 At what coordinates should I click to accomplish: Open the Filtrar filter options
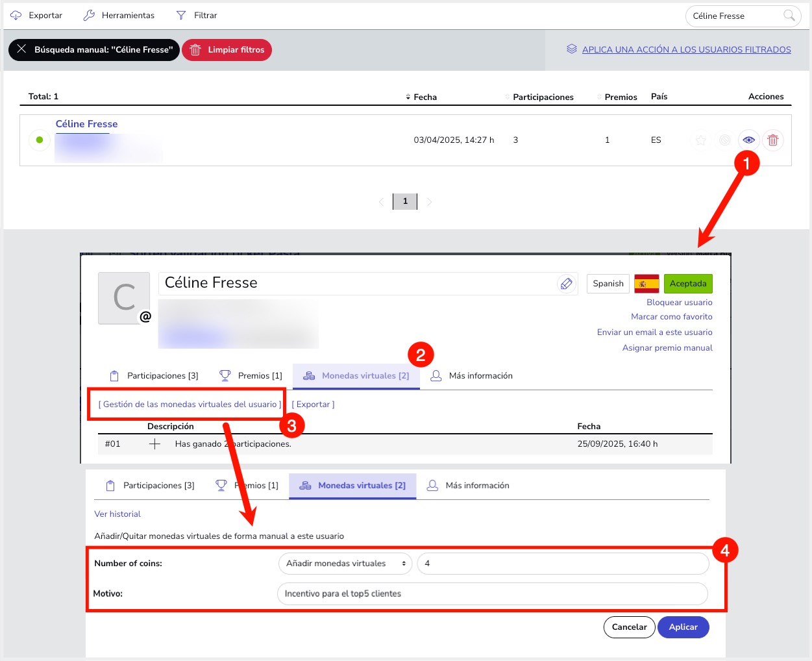click(197, 15)
